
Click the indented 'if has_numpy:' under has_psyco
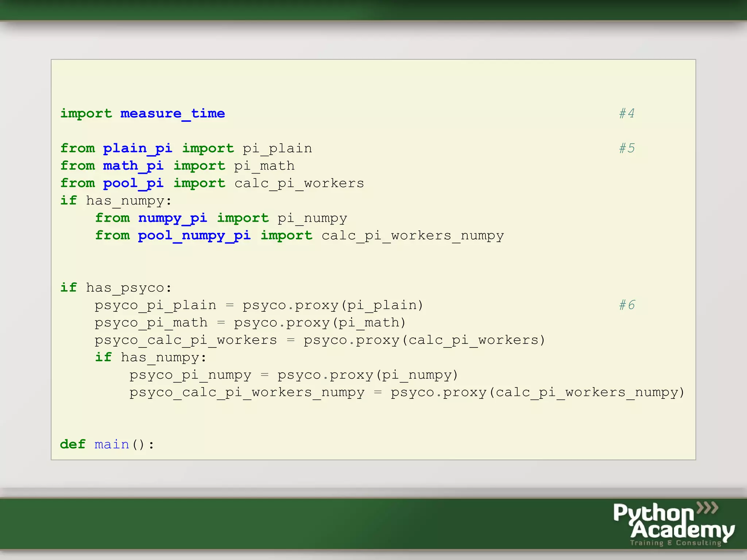[x=151, y=358]
